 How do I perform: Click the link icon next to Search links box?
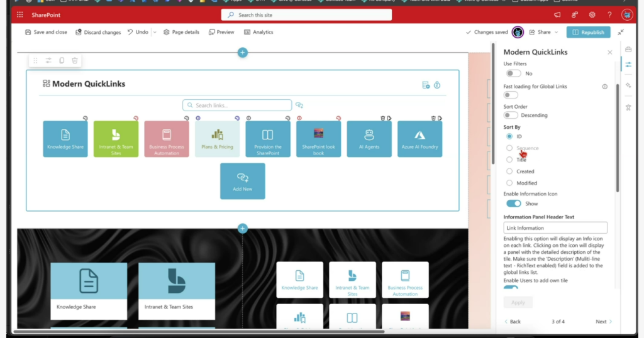click(299, 106)
